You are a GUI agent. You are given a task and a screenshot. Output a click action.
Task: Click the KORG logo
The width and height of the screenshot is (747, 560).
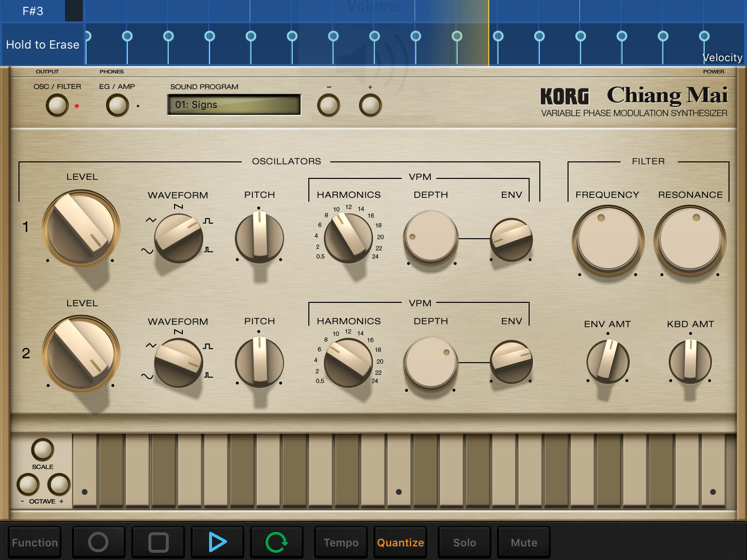pos(565,97)
